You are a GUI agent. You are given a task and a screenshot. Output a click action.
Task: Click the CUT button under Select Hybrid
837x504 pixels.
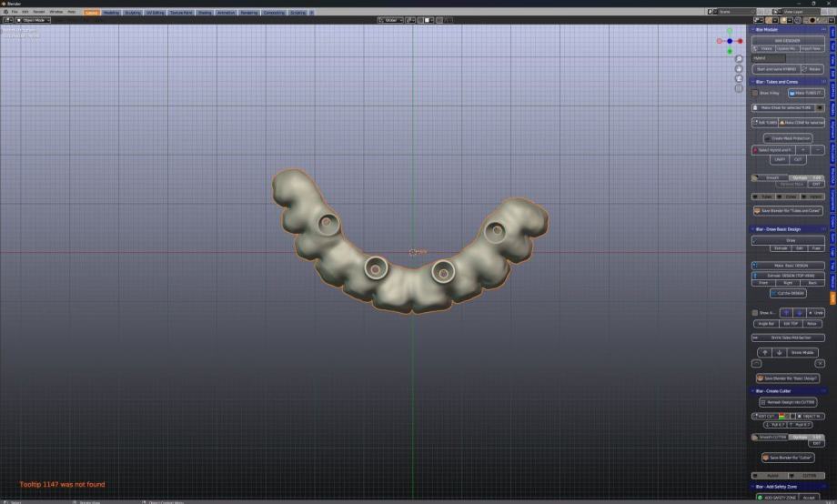coord(798,159)
